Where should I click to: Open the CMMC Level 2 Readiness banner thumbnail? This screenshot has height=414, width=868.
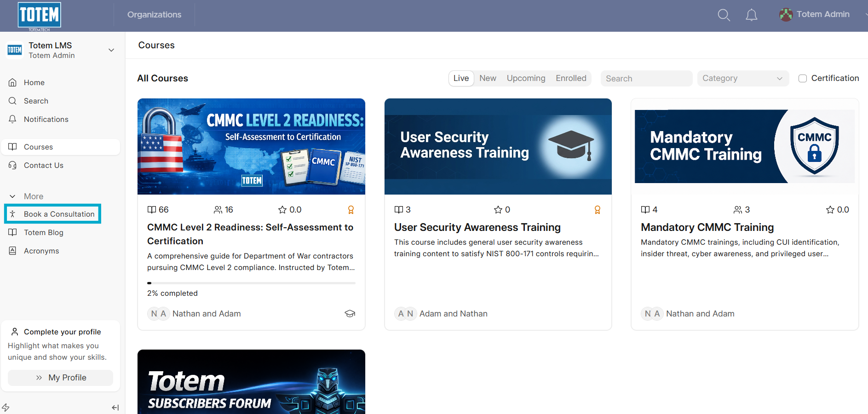[x=251, y=146]
